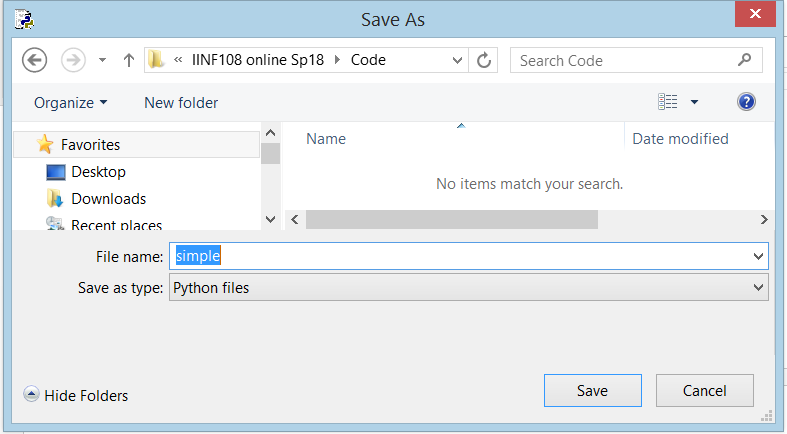Open recent locations dropdown arrow
This screenshot has width=787, height=434.
click(x=102, y=60)
